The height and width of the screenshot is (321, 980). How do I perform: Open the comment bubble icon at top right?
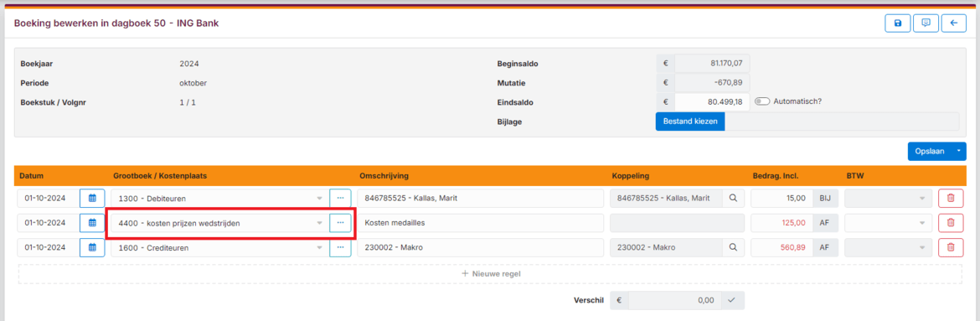926,23
